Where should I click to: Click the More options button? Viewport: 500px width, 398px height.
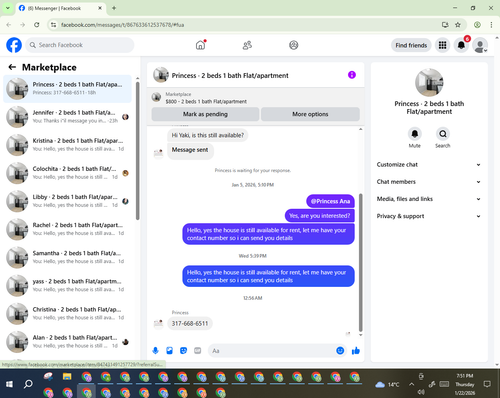pos(310,114)
